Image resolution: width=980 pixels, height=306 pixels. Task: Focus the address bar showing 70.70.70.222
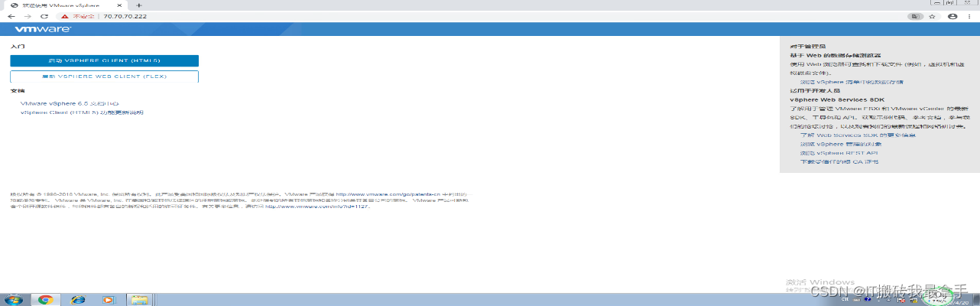click(489, 16)
